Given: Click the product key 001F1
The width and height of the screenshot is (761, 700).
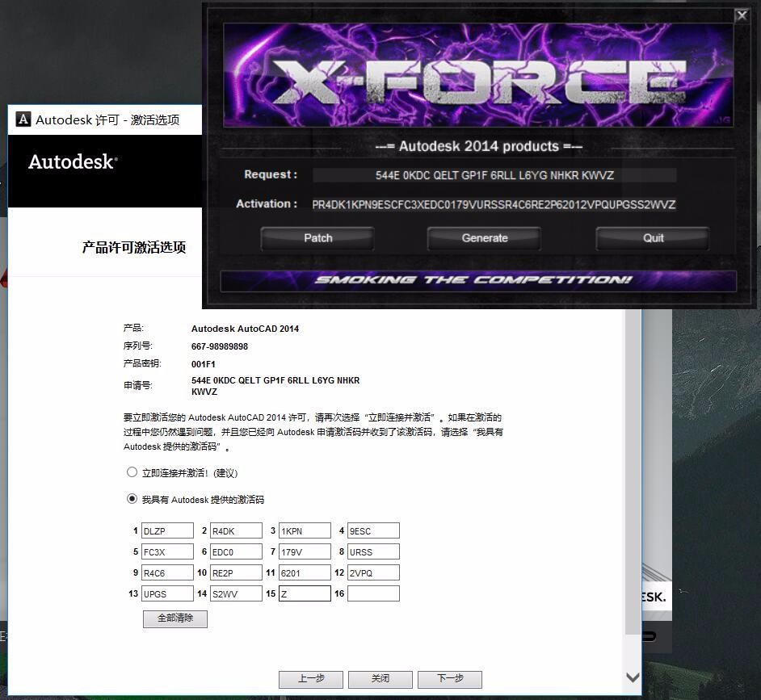Looking at the screenshot, I should click(204, 364).
